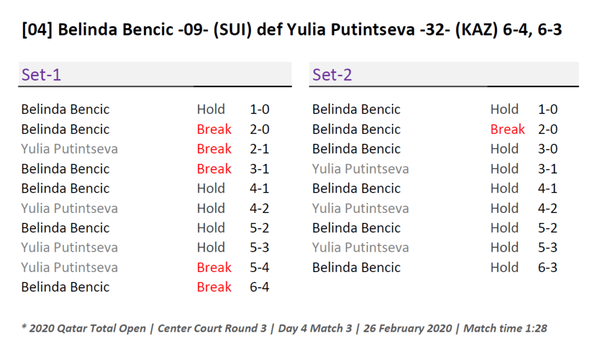Click the Break label beside Set-1 score 2-0
This screenshot has width=600, height=364.
[x=214, y=129]
